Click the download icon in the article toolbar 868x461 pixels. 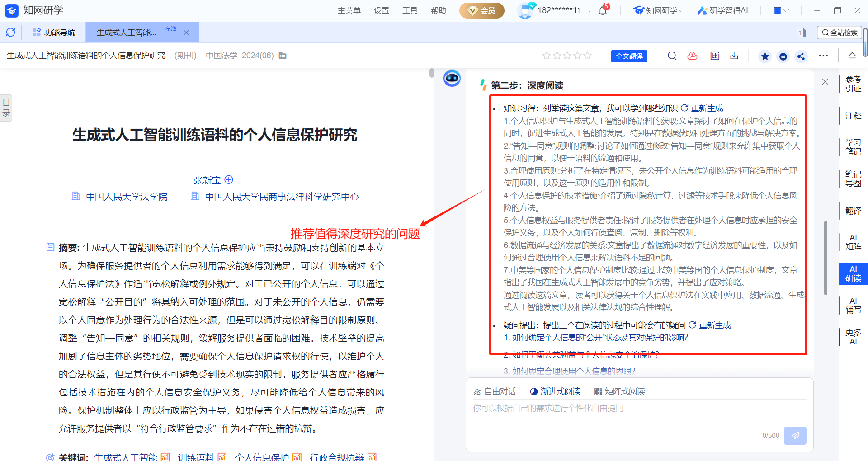click(734, 56)
